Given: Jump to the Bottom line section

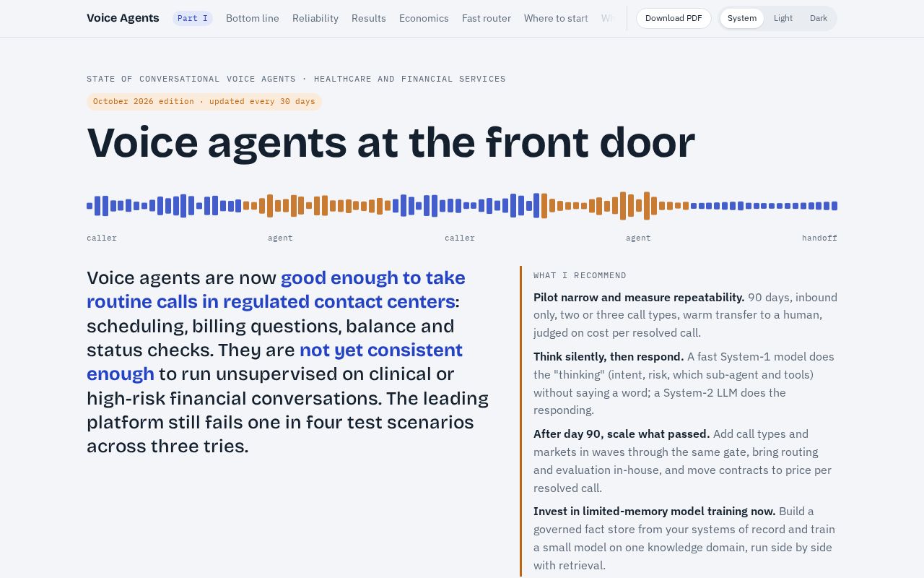Looking at the screenshot, I should [253, 18].
